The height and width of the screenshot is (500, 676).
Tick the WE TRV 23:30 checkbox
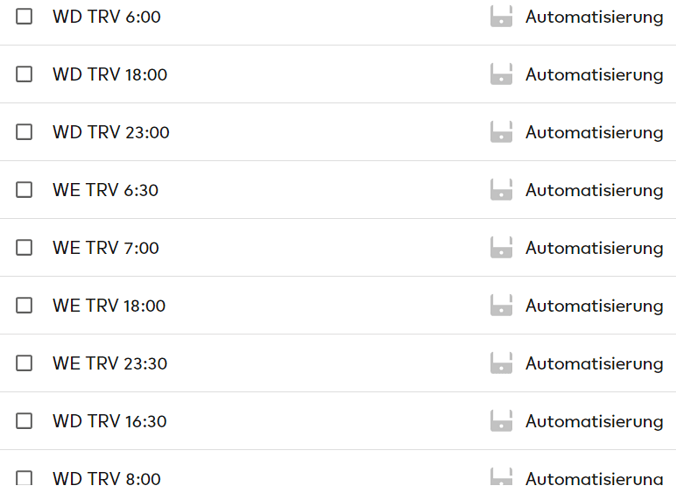24,363
